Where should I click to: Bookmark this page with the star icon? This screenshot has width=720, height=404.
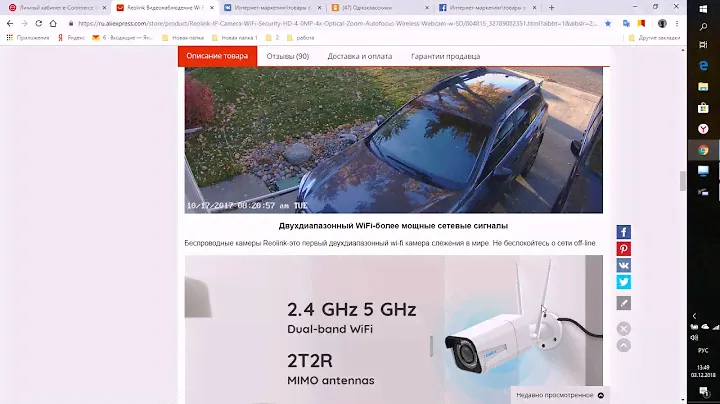(x=608, y=23)
